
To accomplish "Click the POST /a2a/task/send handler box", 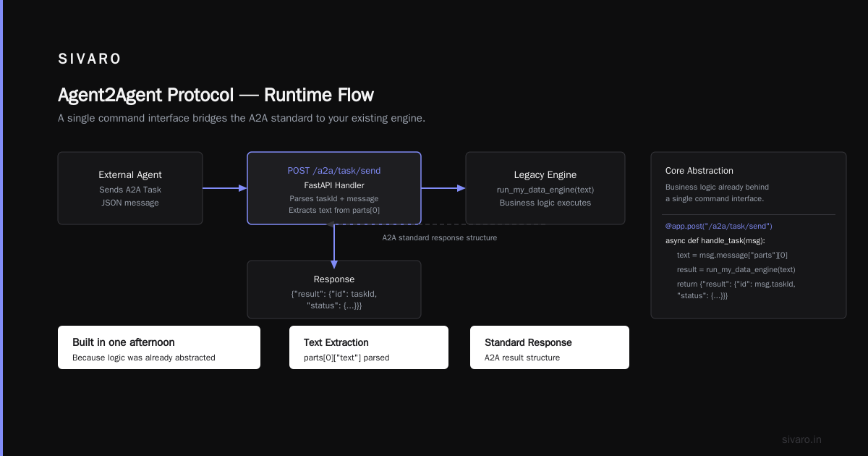I will click(334, 188).
